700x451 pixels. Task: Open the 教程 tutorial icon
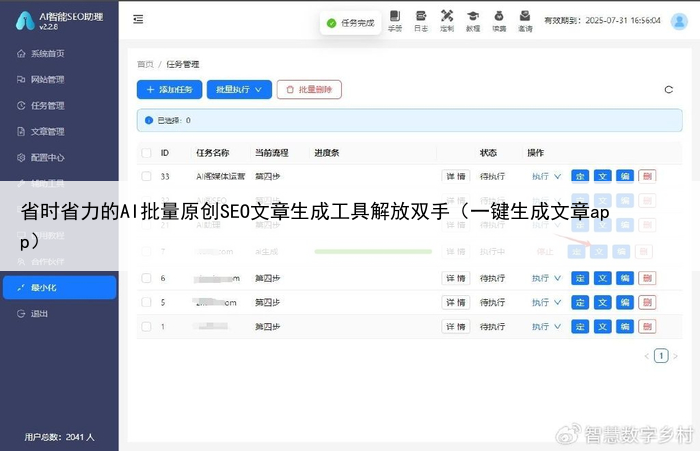(473, 20)
